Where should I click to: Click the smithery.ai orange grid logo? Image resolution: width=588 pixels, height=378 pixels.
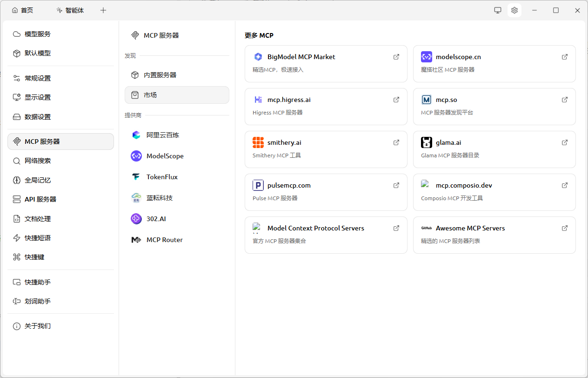[258, 142]
